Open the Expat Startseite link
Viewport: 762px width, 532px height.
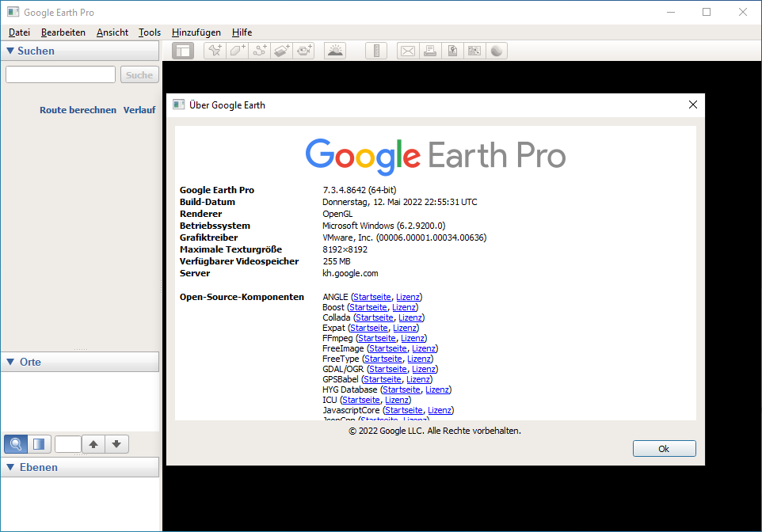(369, 328)
